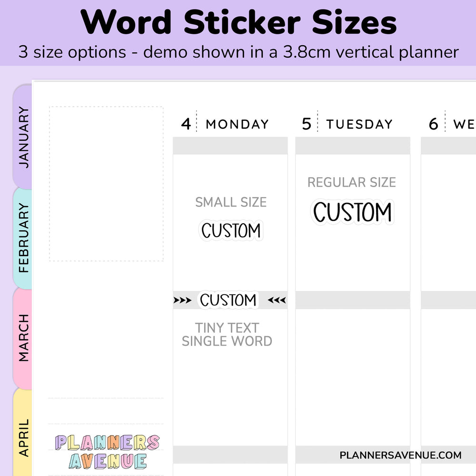Click the TUESDAY column header

[x=359, y=124]
